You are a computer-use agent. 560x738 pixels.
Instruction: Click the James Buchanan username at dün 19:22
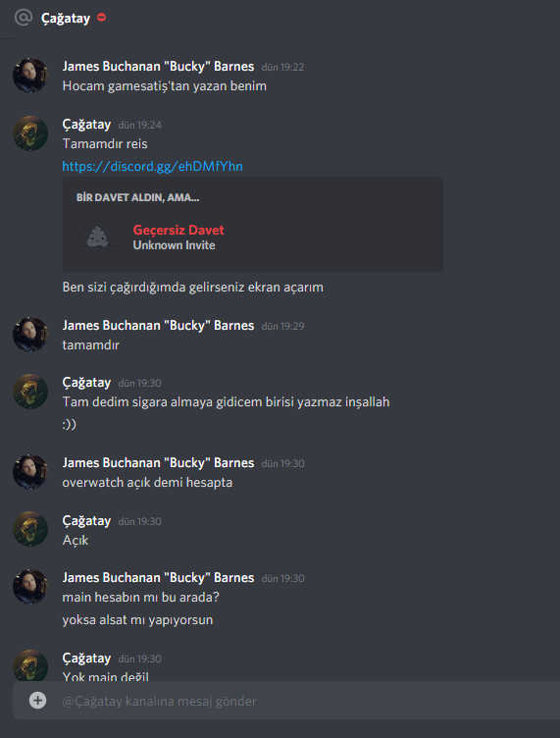tap(158, 67)
